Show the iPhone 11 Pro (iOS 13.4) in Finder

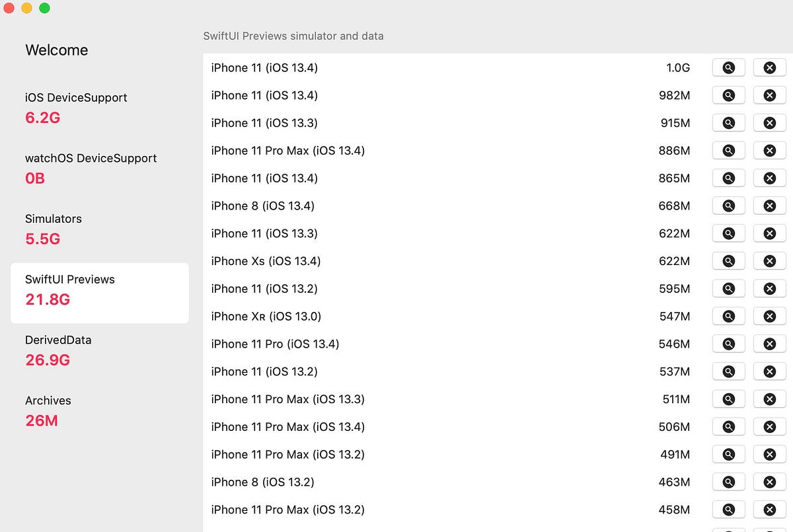pyautogui.click(x=729, y=344)
